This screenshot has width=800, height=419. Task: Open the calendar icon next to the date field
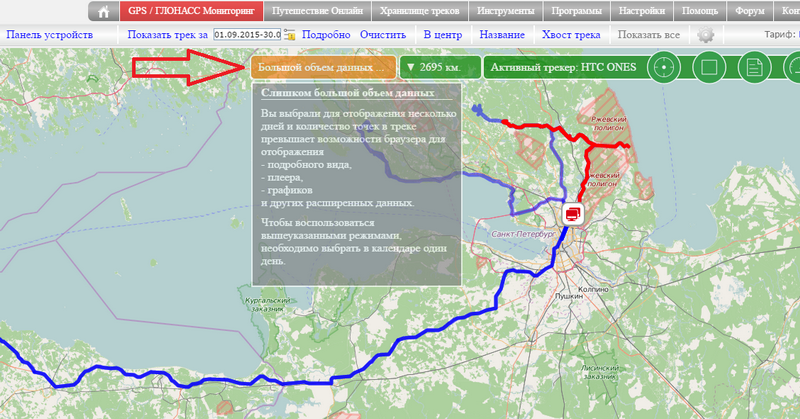click(289, 35)
